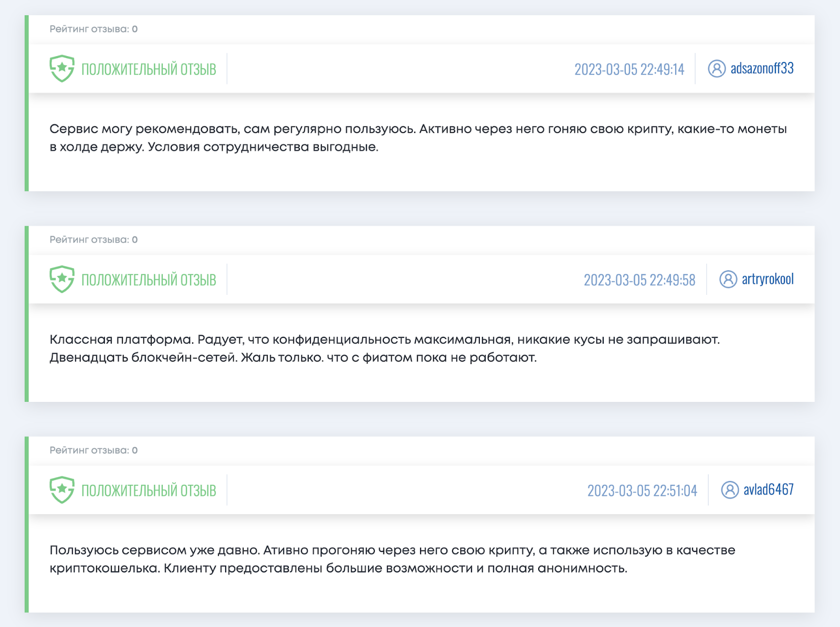Open the adsazonoff33 user profile link
The height and width of the screenshot is (627, 840).
[762, 69]
